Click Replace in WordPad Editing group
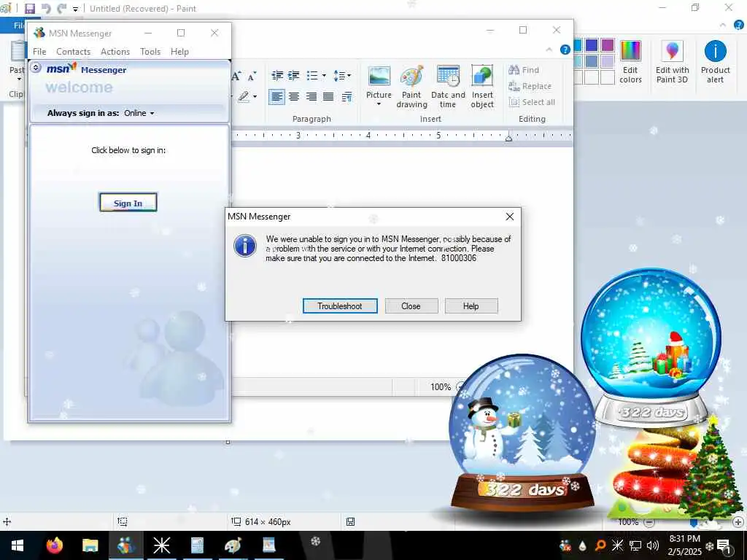747x560 pixels. click(530, 86)
